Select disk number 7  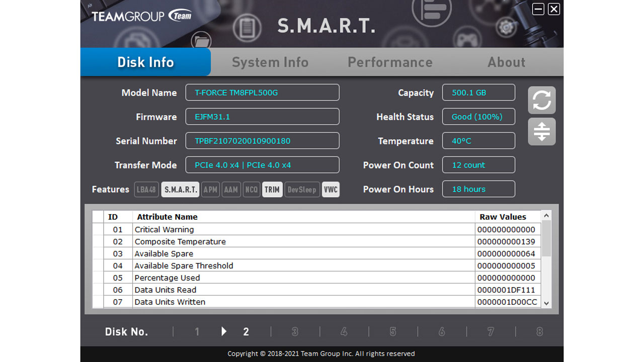coord(491,332)
